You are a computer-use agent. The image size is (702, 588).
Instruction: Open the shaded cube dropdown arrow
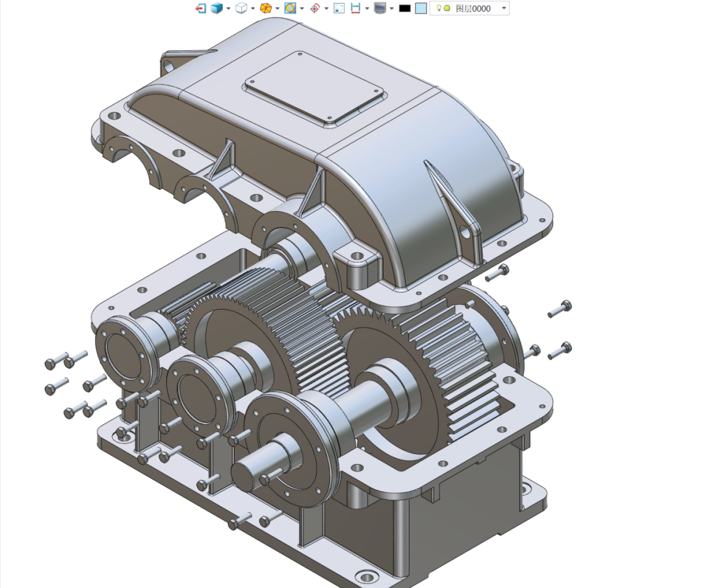228,8
